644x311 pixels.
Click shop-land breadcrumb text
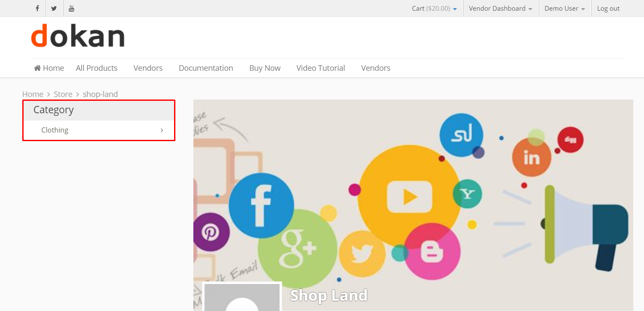(100, 94)
